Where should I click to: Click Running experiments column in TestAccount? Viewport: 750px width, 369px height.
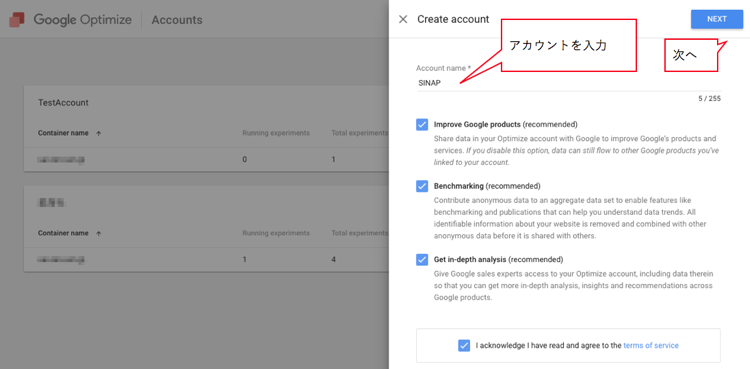pos(276,133)
